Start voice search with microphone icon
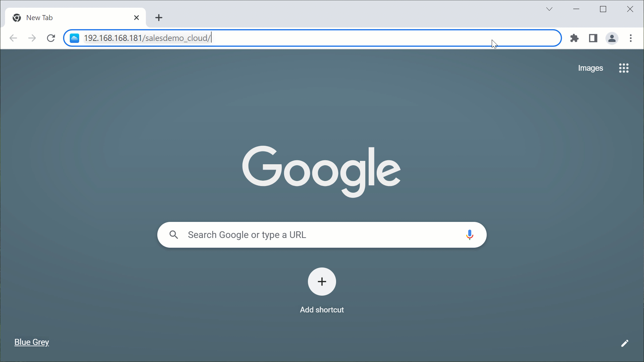The width and height of the screenshot is (644, 362). click(x=470, y=235)
